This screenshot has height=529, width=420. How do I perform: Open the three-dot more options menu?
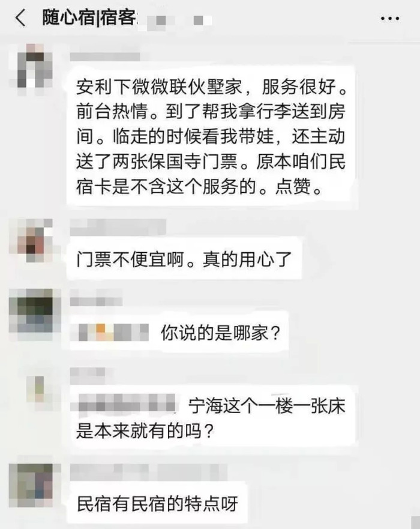pyautogui.click(x=390, y=18)
